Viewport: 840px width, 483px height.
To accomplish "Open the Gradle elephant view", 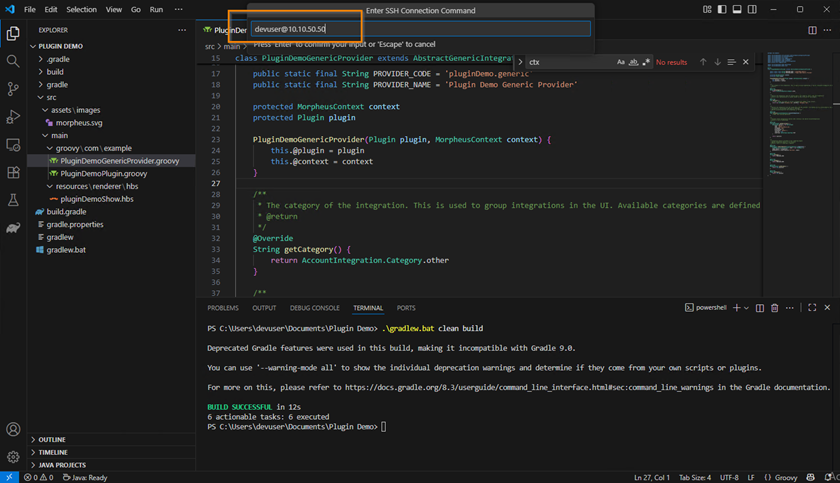I will (x=13, y=228).
